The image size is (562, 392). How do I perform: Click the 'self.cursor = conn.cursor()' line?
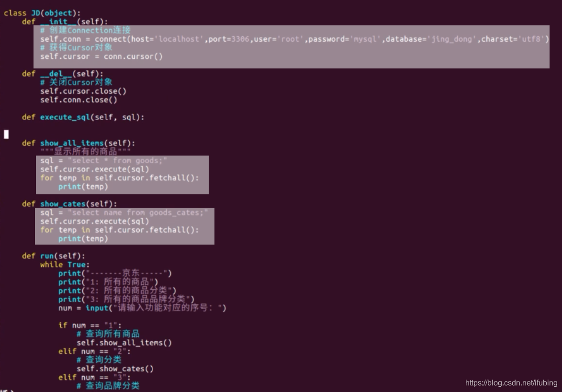tap(101, 56)
